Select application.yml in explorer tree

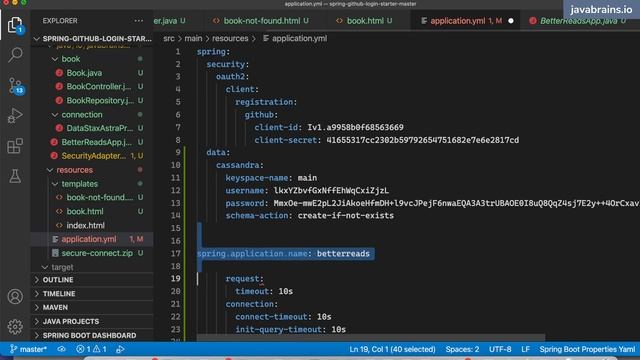point(89,239)
